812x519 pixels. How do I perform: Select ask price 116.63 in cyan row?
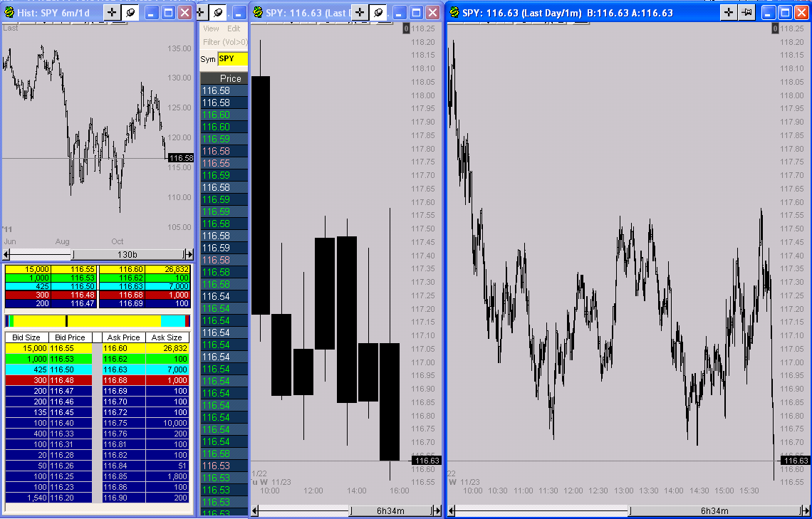pos(124,369)
